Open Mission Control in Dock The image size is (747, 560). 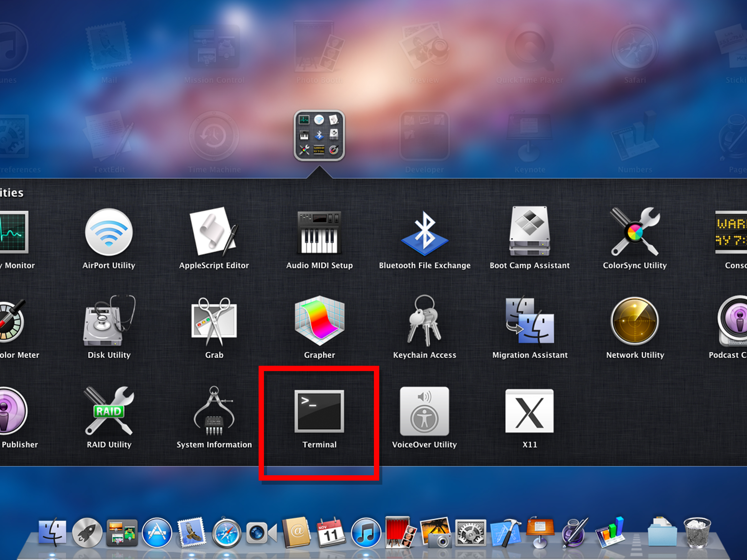(122, 533)
